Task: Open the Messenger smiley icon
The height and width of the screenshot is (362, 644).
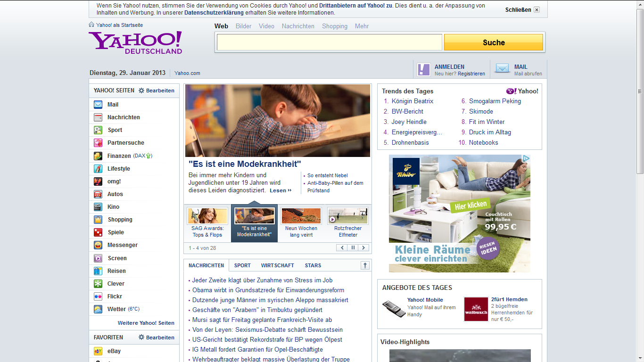Action: pos(98,245)
